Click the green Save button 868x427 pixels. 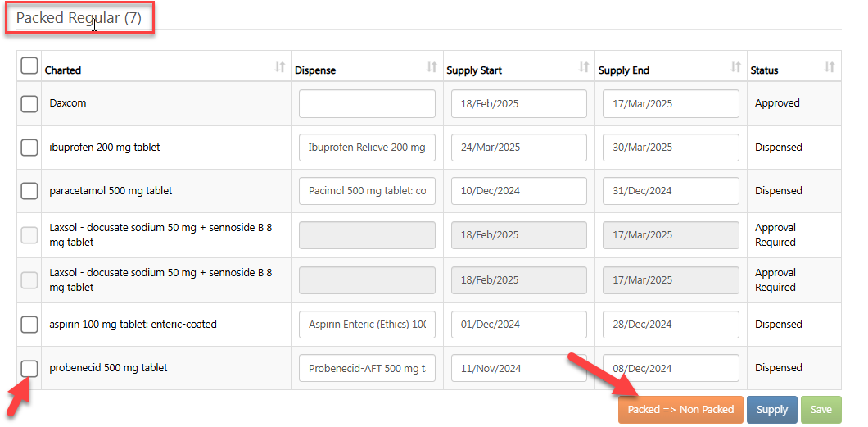click(821, 410)
